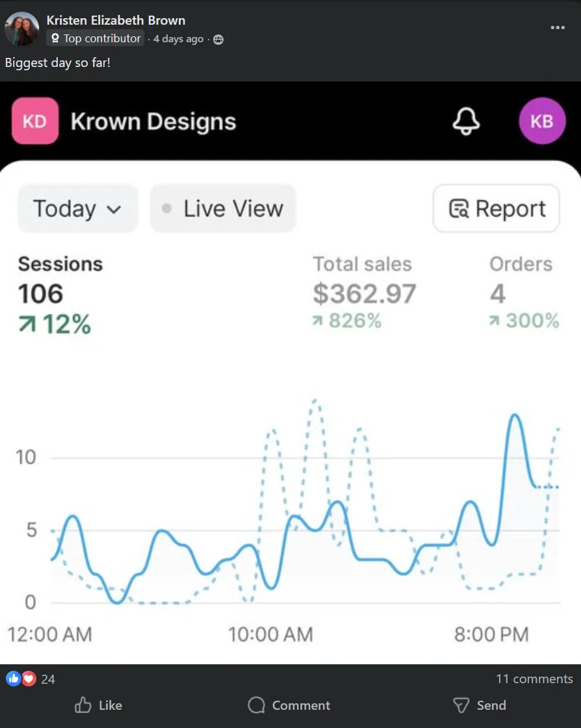581x728 pixels.
Task: Open the reactions count of 24
Action: (48, 679)
